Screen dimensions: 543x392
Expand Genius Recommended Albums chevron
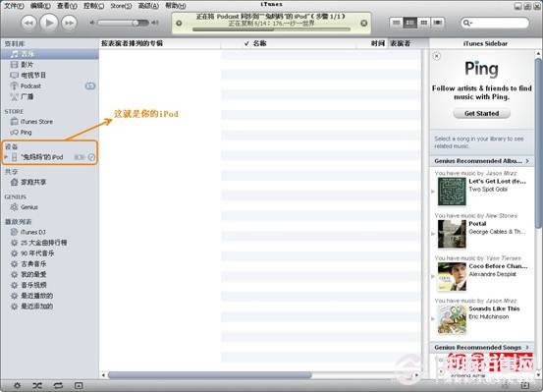pyautogui.click(x=527, y=161)
